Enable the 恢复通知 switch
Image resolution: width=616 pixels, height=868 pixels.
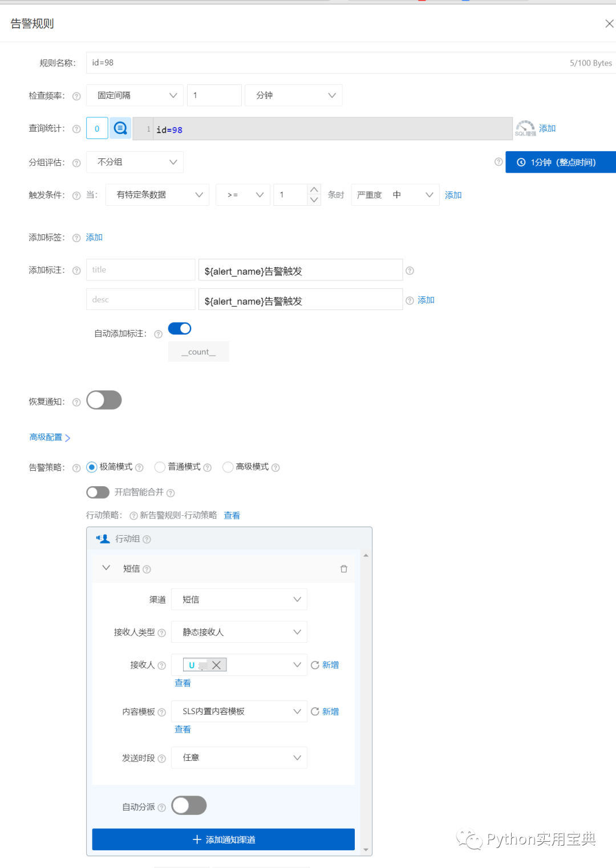point(104,400)
